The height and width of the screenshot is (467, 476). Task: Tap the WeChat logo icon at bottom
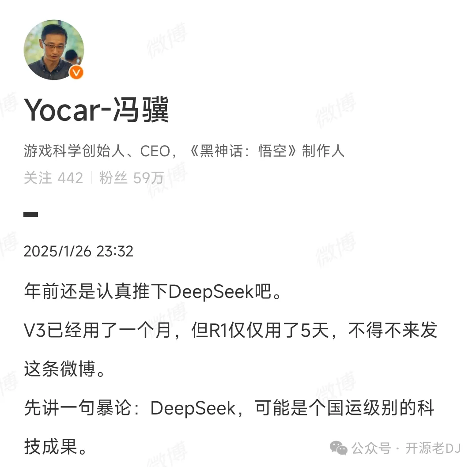click(339, 448)
